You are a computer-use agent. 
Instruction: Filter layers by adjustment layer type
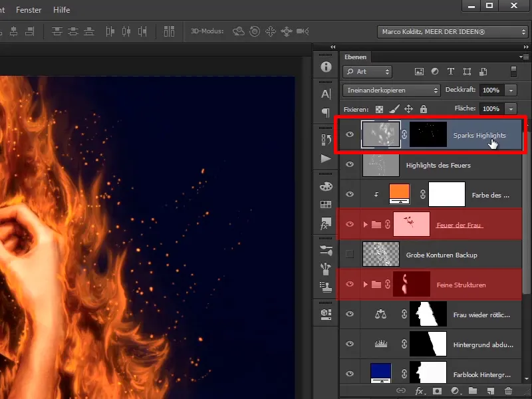coord(435,71)
